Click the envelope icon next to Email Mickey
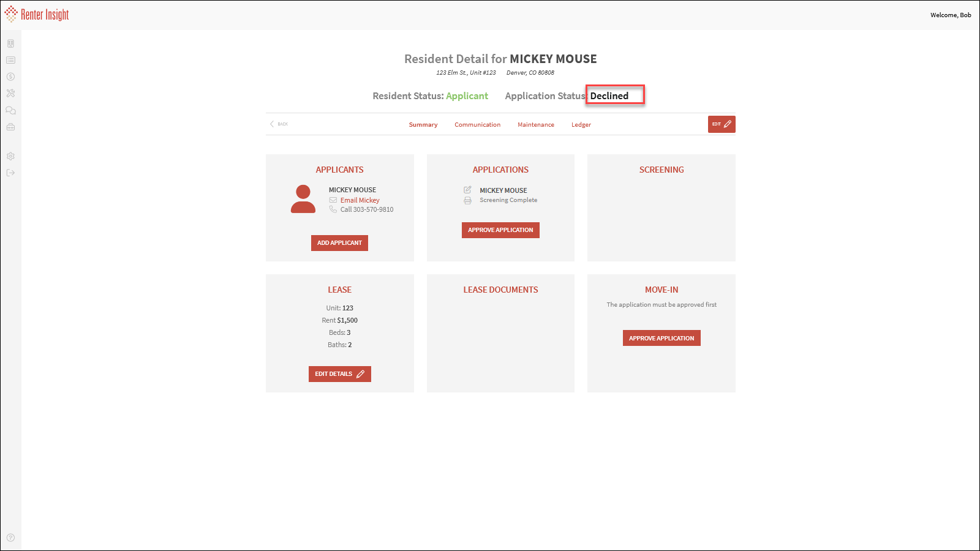 [x=333, y=200]
